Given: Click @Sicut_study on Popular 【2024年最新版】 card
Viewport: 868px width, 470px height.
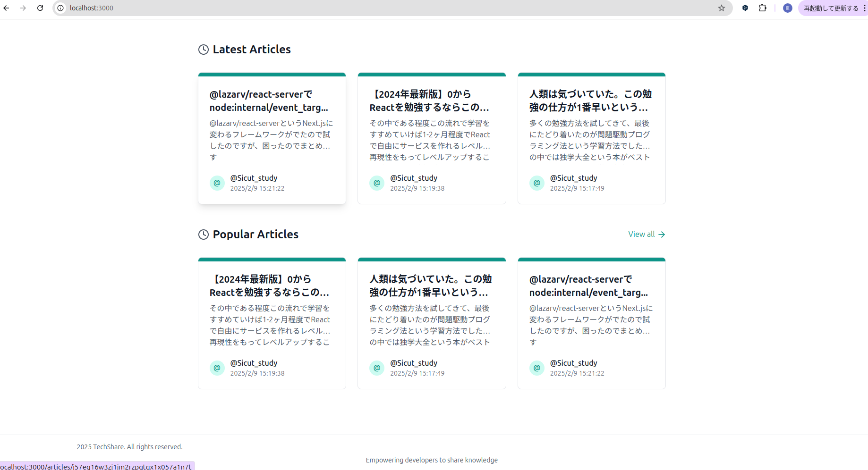Looking at the screenshot, I should point(254,363).
